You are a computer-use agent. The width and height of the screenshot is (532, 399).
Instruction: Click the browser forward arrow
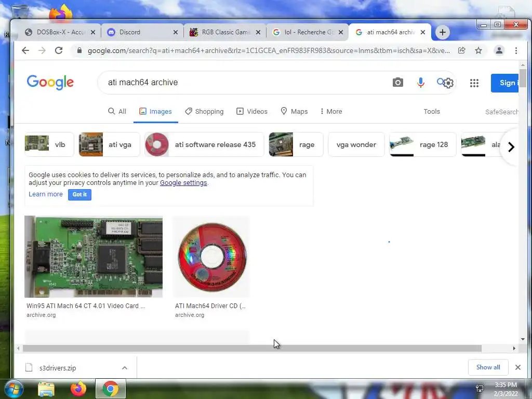42,50
